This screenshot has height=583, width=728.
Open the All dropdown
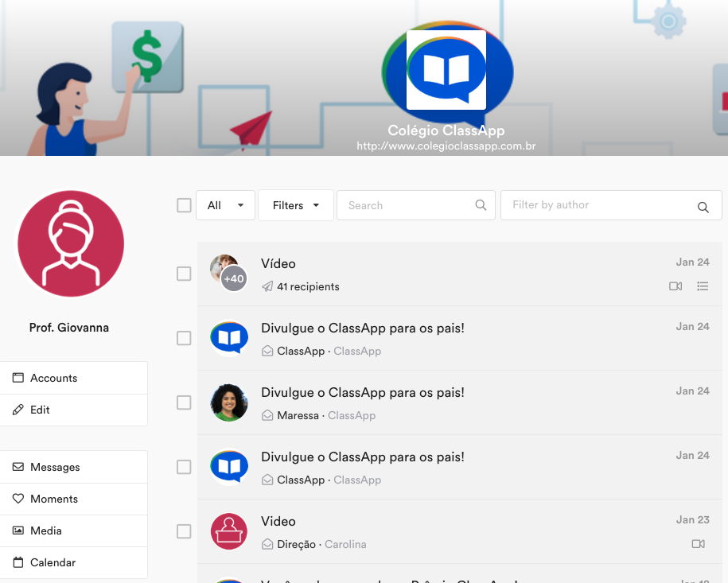coord(225,205)
